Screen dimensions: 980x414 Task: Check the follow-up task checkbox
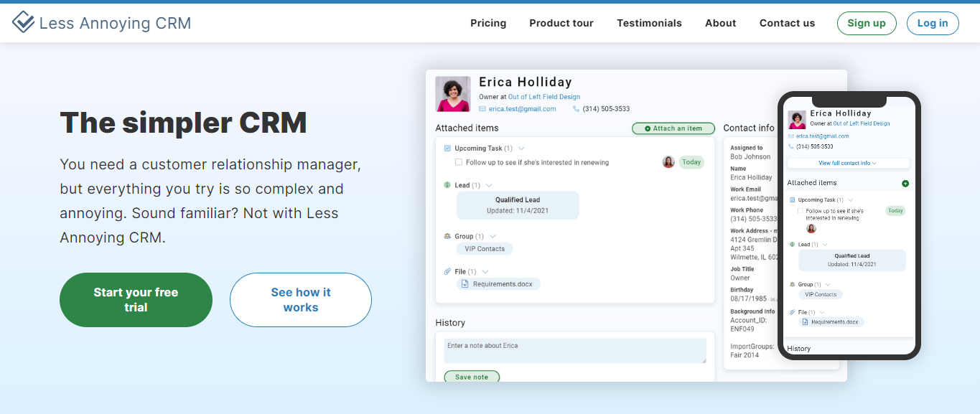coord(458,162)
